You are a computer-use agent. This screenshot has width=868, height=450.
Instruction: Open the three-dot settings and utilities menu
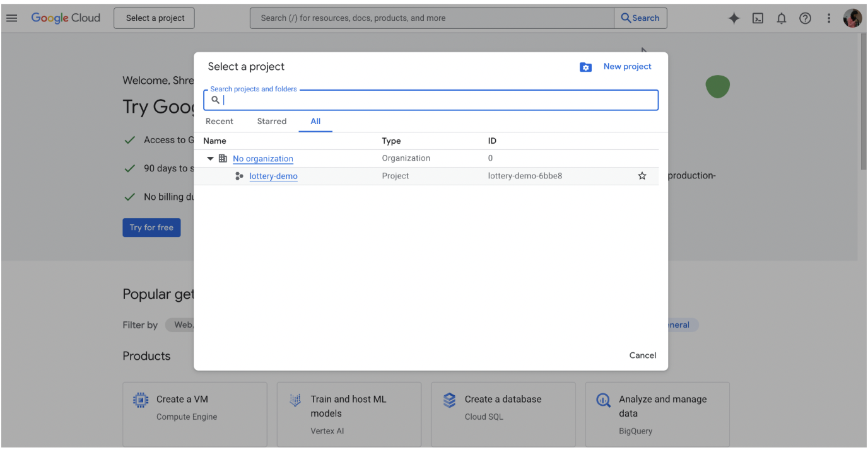[829, 18]
